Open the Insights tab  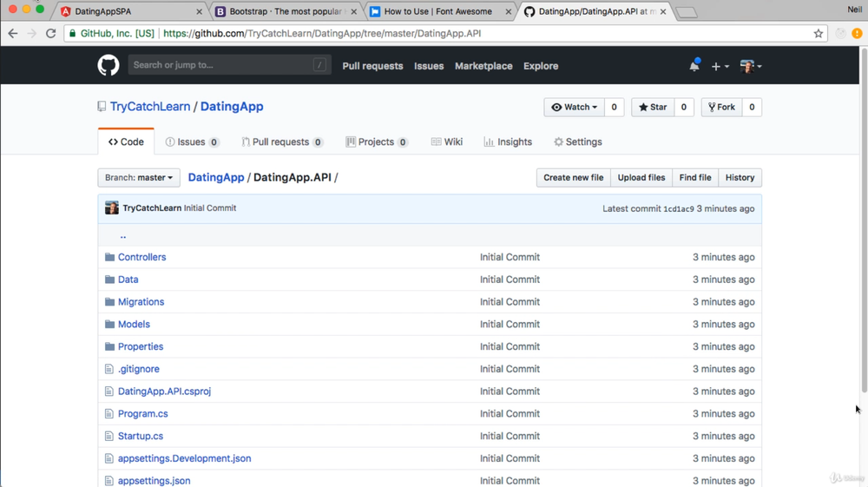pos(508,142)
